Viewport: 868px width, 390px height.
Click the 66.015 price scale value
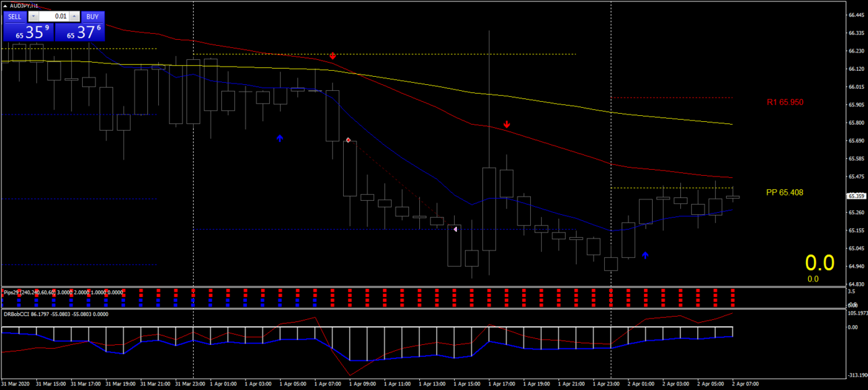point(856,87)
